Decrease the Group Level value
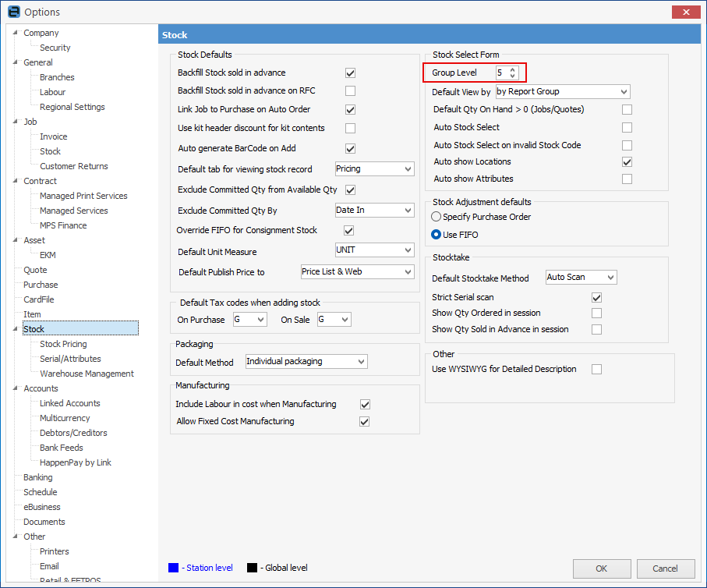707x588 pixels. click(x=513, y=76)
